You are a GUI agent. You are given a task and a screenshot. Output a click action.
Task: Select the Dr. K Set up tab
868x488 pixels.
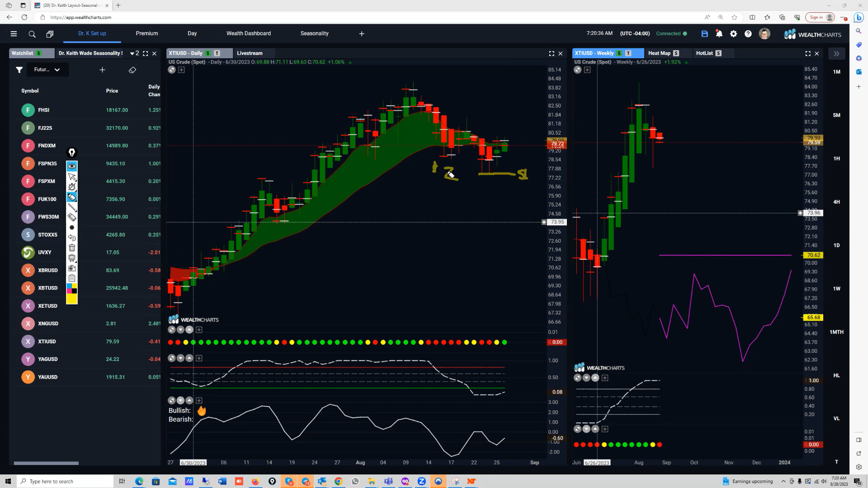[92, 33]
